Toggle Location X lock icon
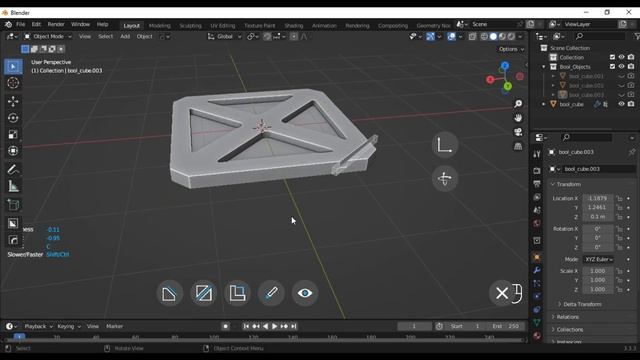 point(619,198)
